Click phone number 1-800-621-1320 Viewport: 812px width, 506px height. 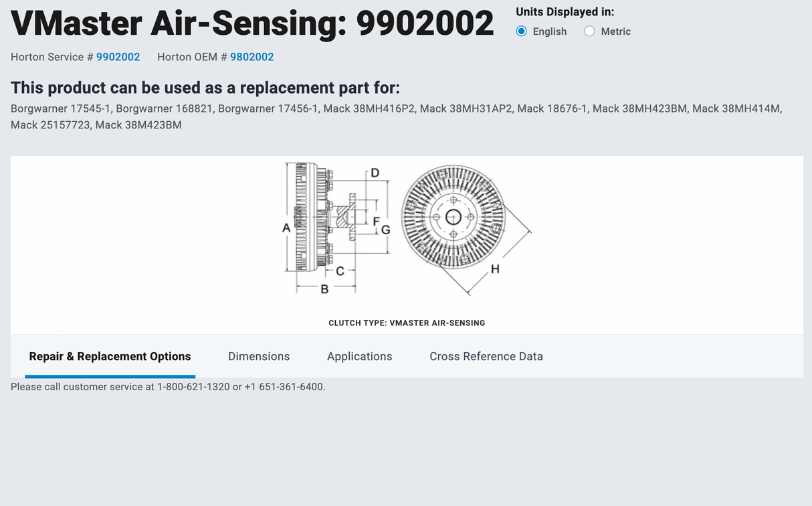click(193, 386)
